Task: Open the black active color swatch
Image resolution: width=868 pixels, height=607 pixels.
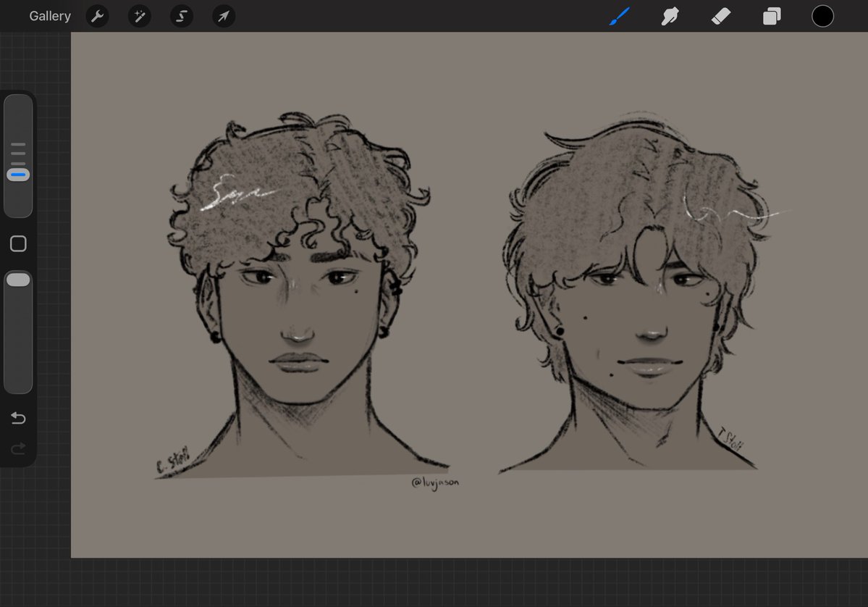Action: [822, 16]
